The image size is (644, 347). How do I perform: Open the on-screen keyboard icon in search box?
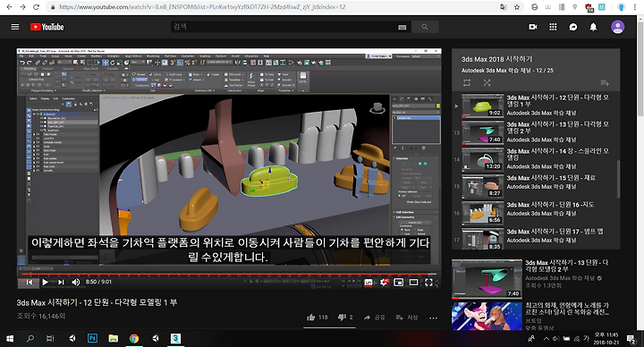click(402, 27)
